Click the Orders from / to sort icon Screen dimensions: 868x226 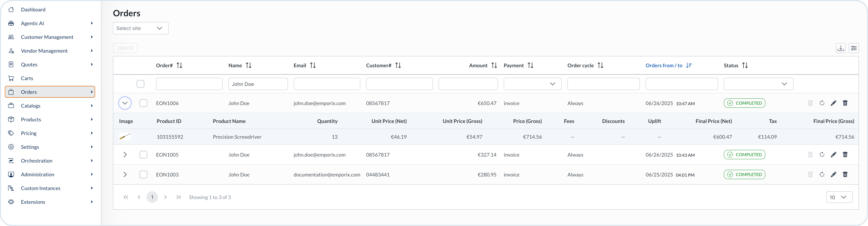(689, 65)
